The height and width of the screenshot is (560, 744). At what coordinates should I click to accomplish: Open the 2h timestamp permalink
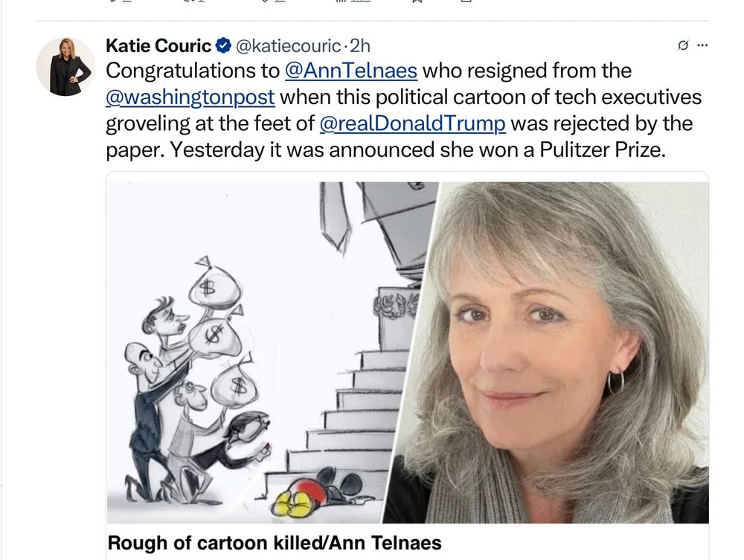tap(359, 46)
